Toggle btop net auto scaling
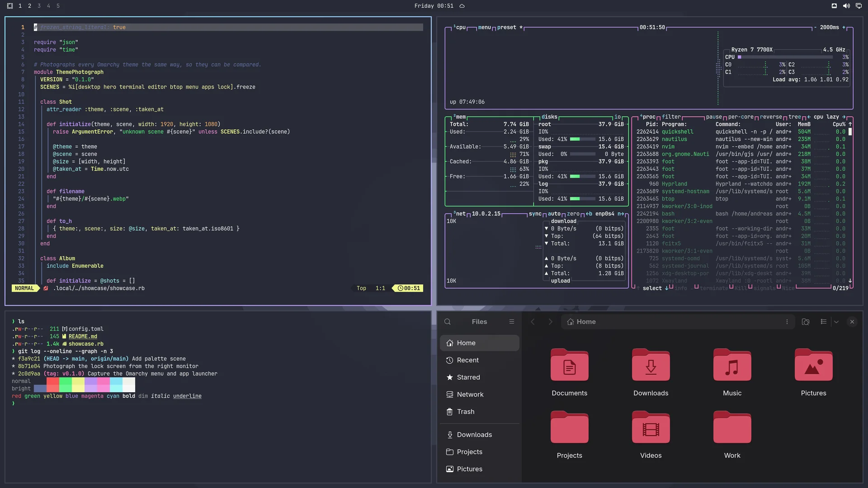The width and height of the screenshot is (868, 488). (x=554, y=214)
